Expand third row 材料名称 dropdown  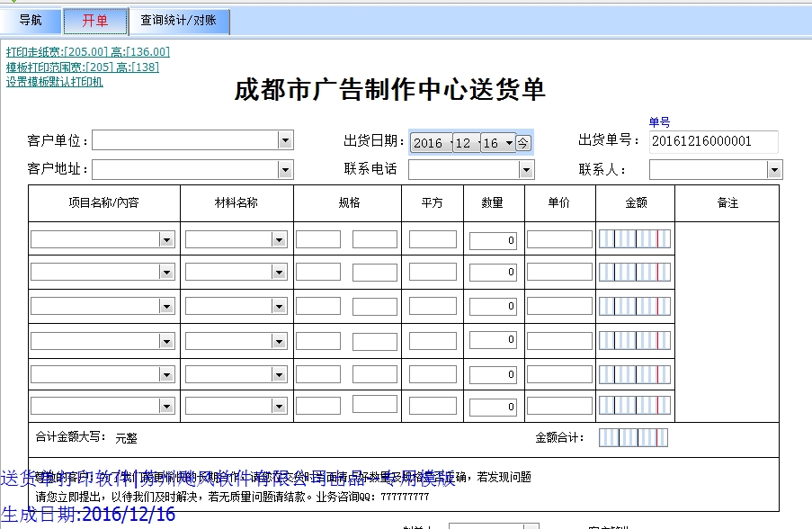coord(279,306)
